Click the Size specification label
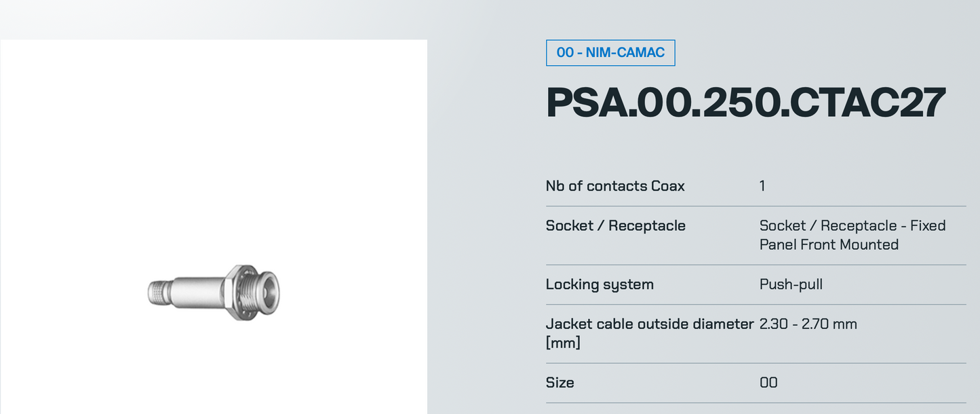Image resolution: width=980 pixels, height=414 pixels. point(560,383)
